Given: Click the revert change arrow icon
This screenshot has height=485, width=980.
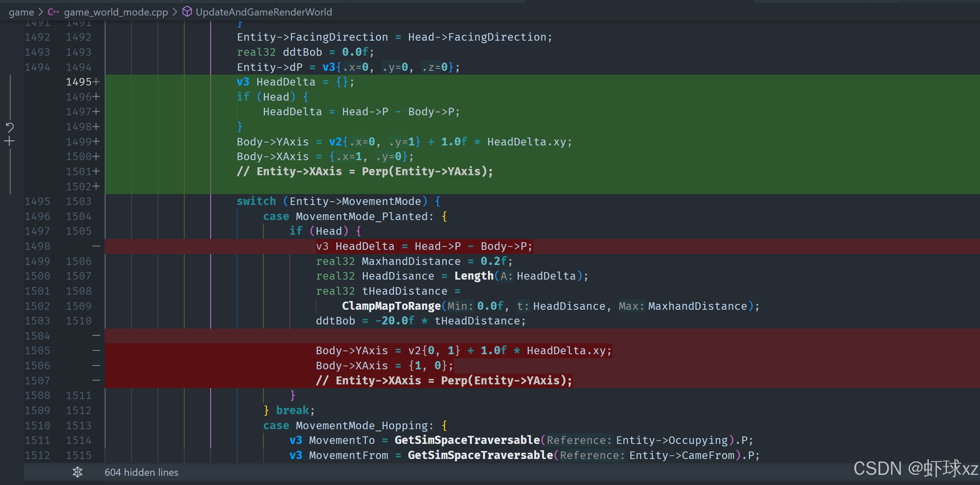Looking at the screenshot, I should pyautogui.click(x=10, y=127).
